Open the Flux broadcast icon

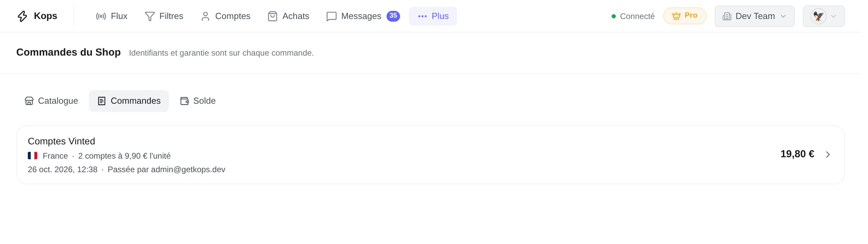coord(101,16)
